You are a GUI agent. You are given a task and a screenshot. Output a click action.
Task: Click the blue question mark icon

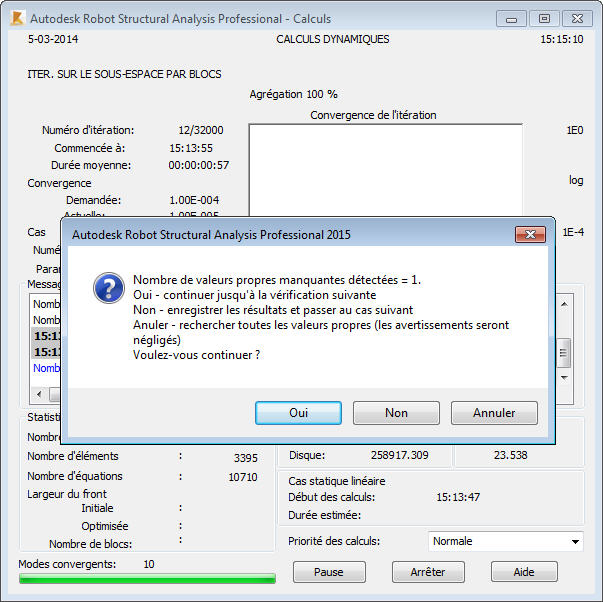[109, 288]
